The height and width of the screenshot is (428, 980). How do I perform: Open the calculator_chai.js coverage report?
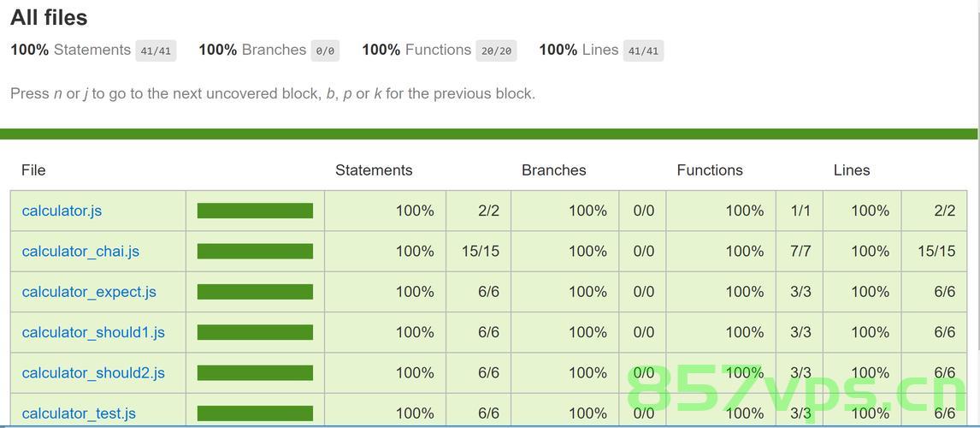point(80,252)
